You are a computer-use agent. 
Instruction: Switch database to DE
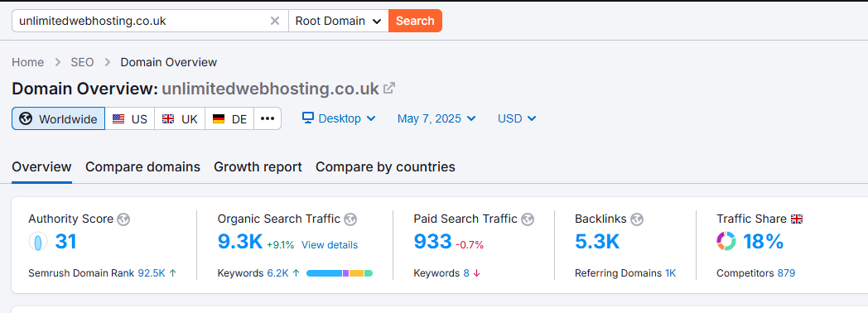[x=229, y=118]
